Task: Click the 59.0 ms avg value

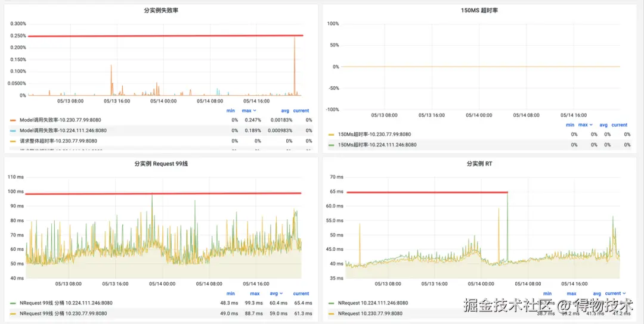Action: tap(278, 313)
